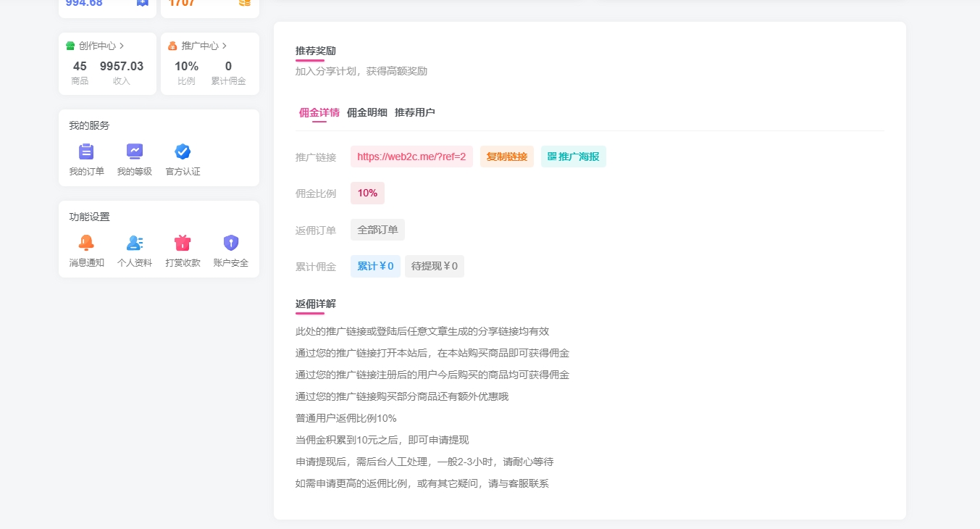The height and width of the screenshot is (529, 980).
Task: Switch to the 佣金详情 tab
Action: click(x=319, y=112)
